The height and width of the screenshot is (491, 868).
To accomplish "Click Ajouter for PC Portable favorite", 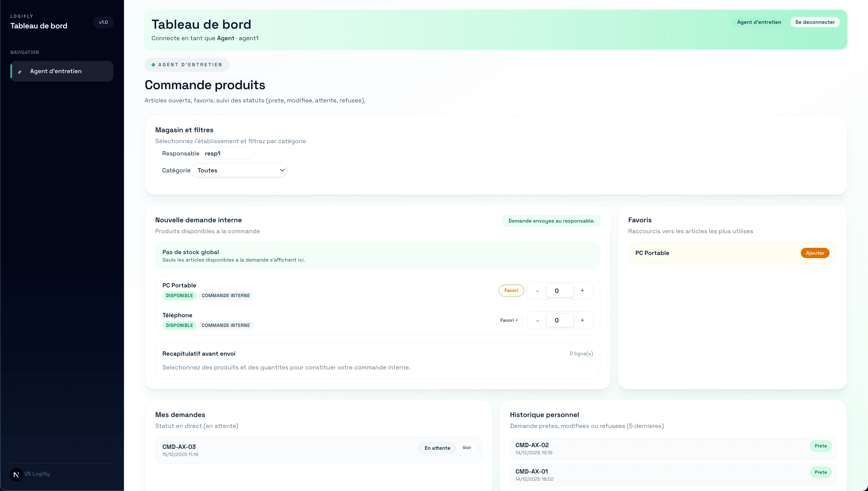I will point(815,253).
